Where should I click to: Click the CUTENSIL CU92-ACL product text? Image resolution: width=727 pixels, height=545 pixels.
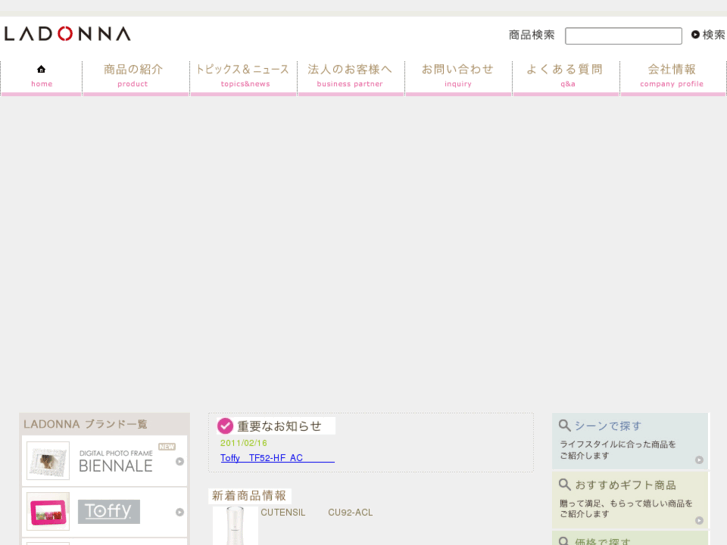(317, 513)
